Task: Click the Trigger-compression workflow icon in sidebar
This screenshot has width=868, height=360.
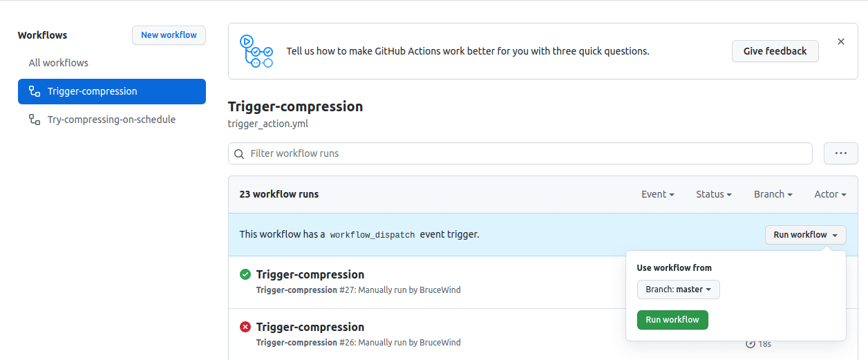Action: (34, 91)
